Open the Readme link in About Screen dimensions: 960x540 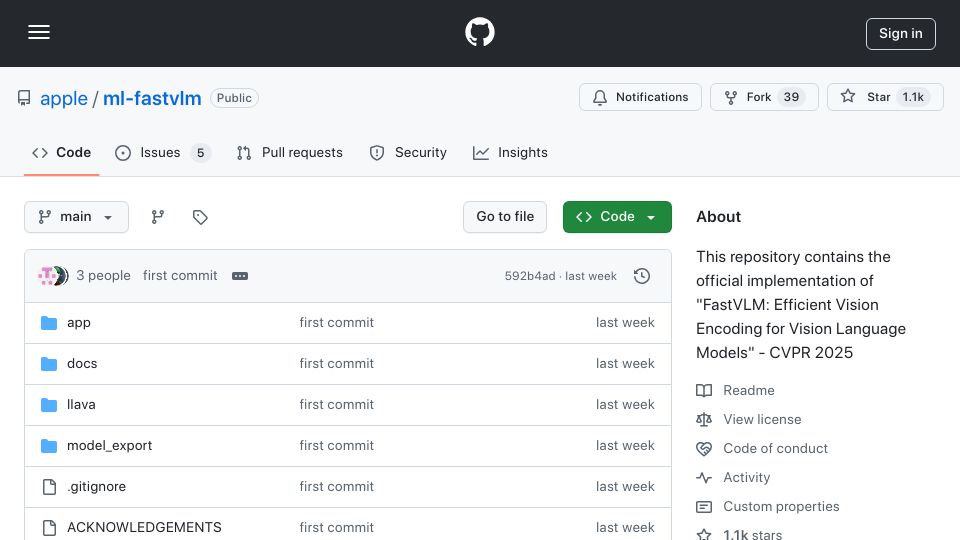coord(748,390)
